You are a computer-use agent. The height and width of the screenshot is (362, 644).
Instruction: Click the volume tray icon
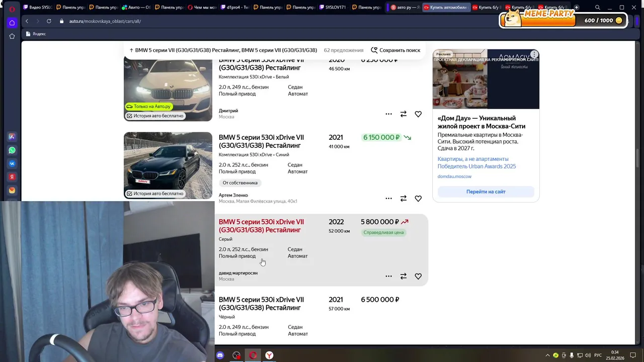(588, 355)
